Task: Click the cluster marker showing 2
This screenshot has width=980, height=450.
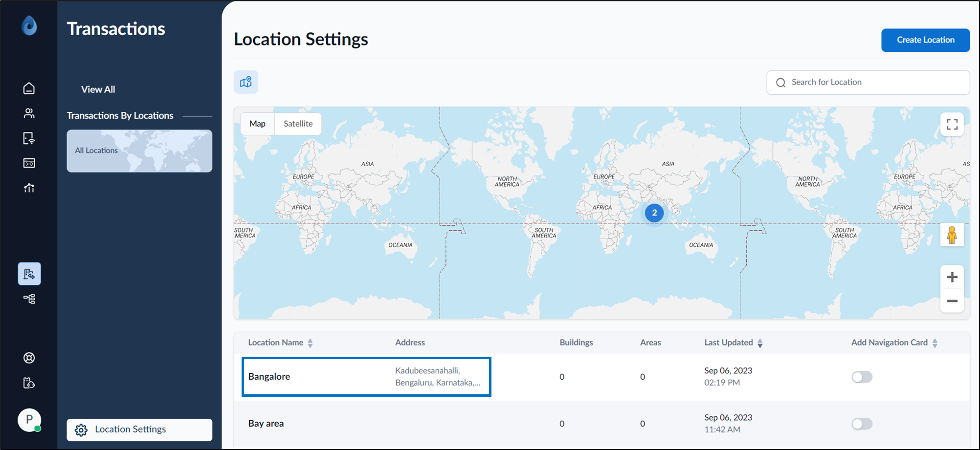Action: [x=654, y=213]
